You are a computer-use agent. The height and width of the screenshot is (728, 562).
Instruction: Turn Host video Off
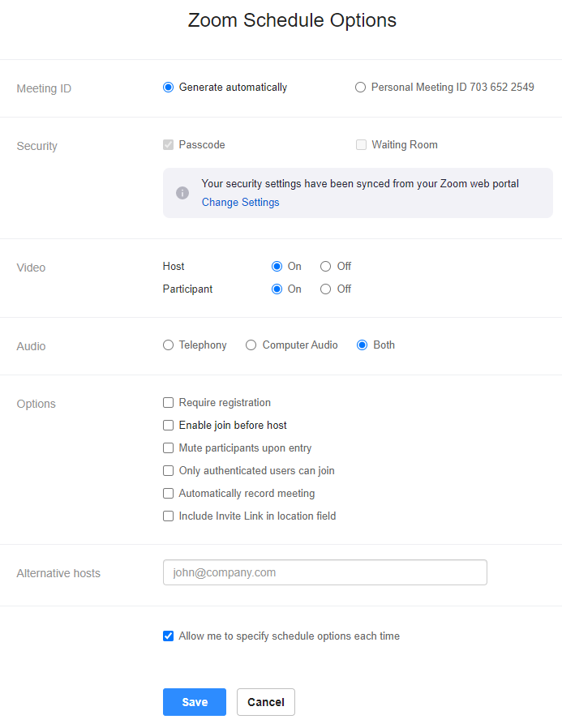click(x=325, y=267)
